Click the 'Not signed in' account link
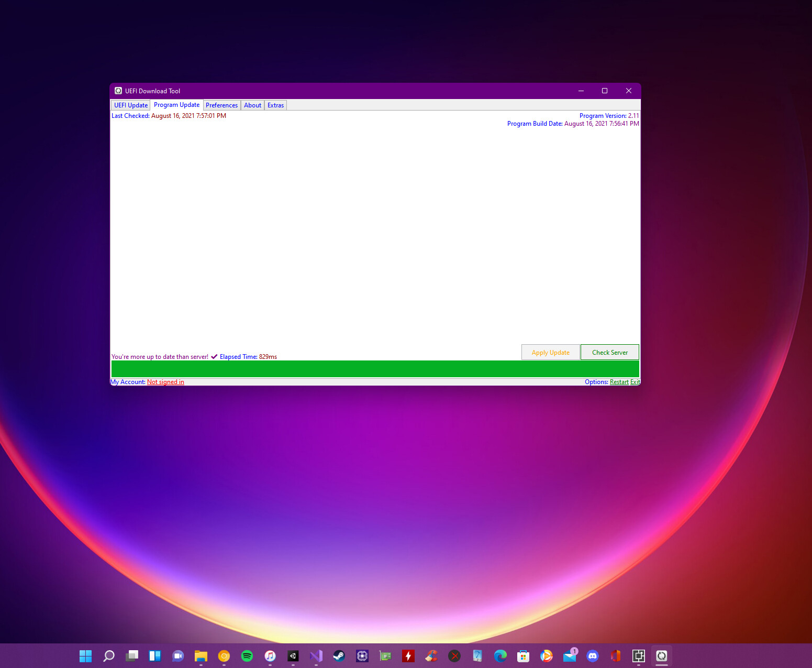This screenshot has width=812, height=668. coord(165,382)
